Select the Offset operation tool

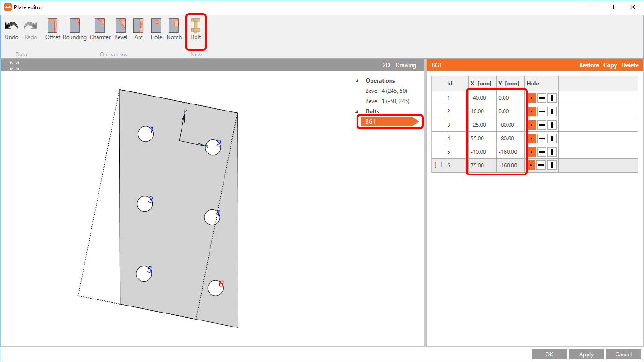[x=52, y=29]
